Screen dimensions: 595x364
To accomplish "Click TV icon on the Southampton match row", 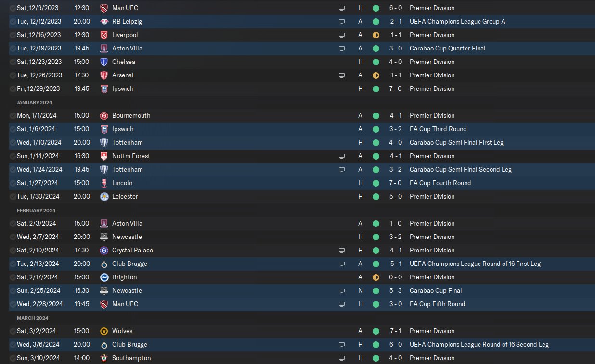I will [342, 358].
